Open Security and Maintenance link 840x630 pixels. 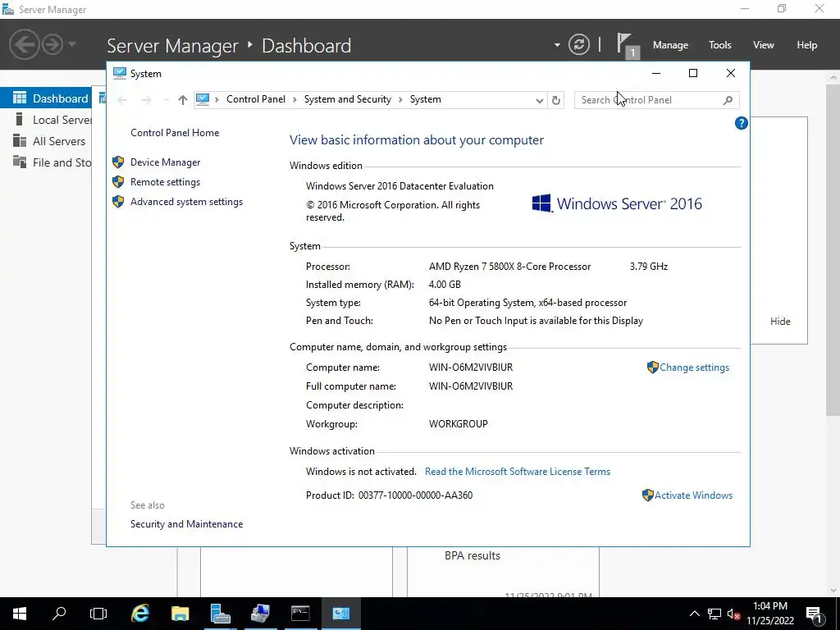point(186,524)
